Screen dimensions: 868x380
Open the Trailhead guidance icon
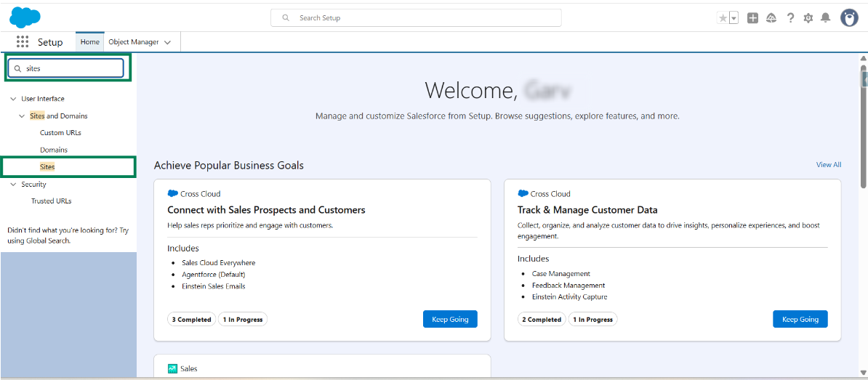(771, 18)
